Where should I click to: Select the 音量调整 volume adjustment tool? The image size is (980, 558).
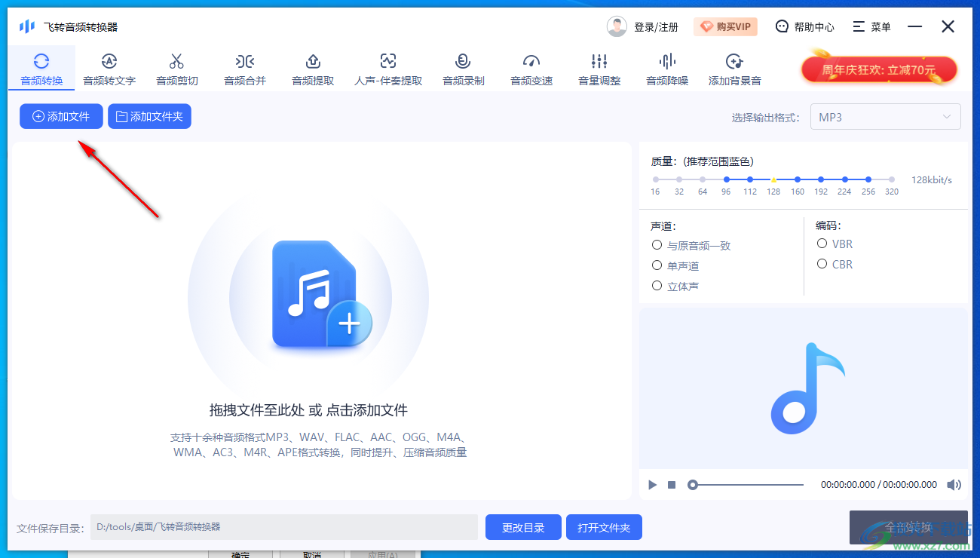[599, 68]
